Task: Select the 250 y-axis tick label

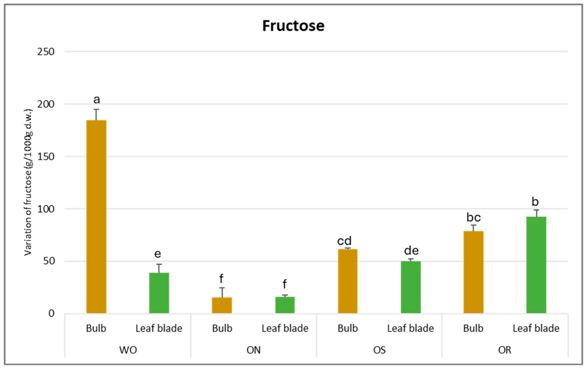Action: click(46, 52)
